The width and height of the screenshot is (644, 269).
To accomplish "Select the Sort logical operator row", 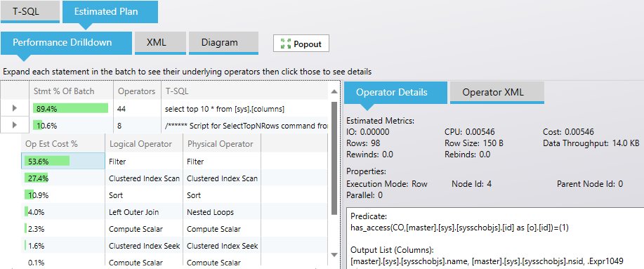I will click(x=175, y=195).
